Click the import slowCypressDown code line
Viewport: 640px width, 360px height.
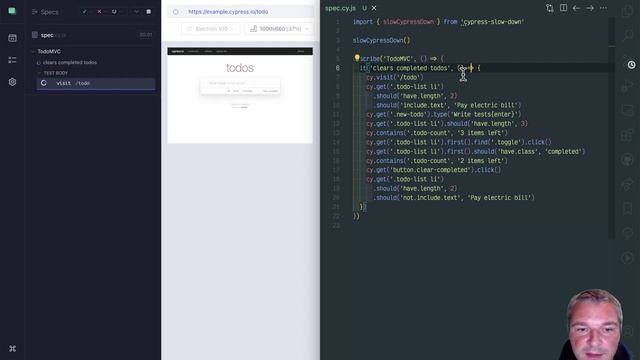coord(438,22)
